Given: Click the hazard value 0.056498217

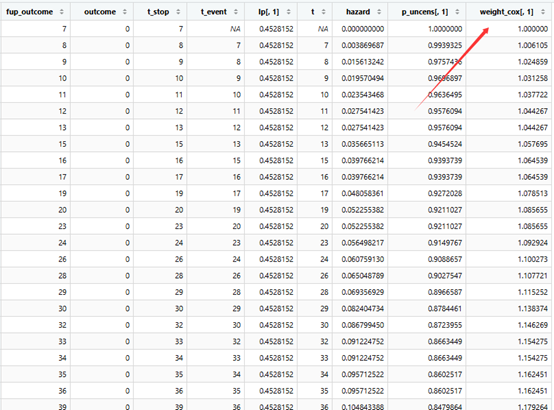Looking at the screenshot, I should [363, 243].
